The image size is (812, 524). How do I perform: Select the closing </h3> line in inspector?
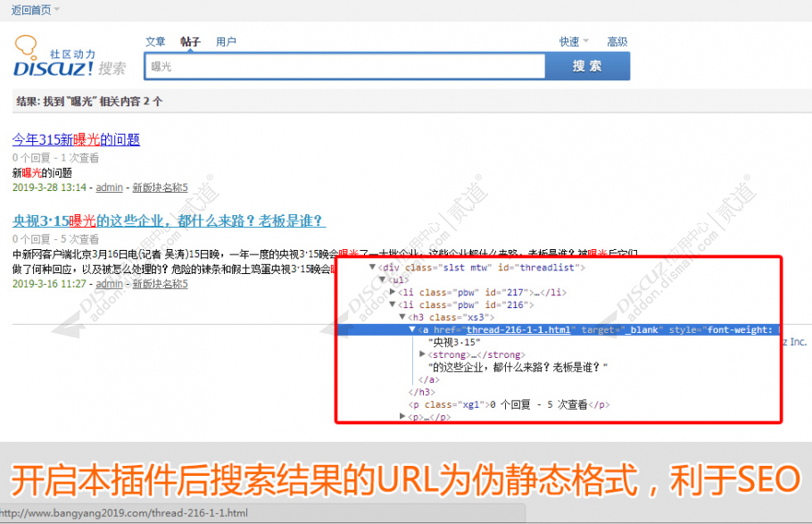(421, 392)
